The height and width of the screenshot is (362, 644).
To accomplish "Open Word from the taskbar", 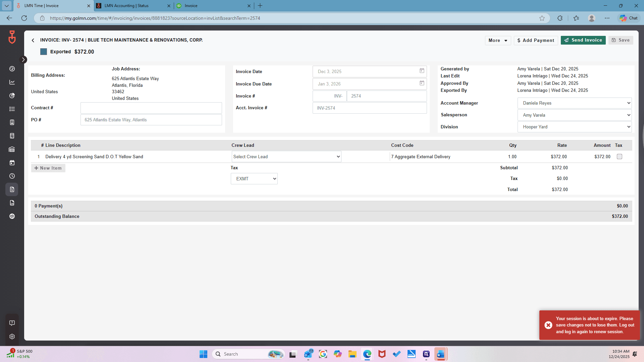I will pos(441,354).
